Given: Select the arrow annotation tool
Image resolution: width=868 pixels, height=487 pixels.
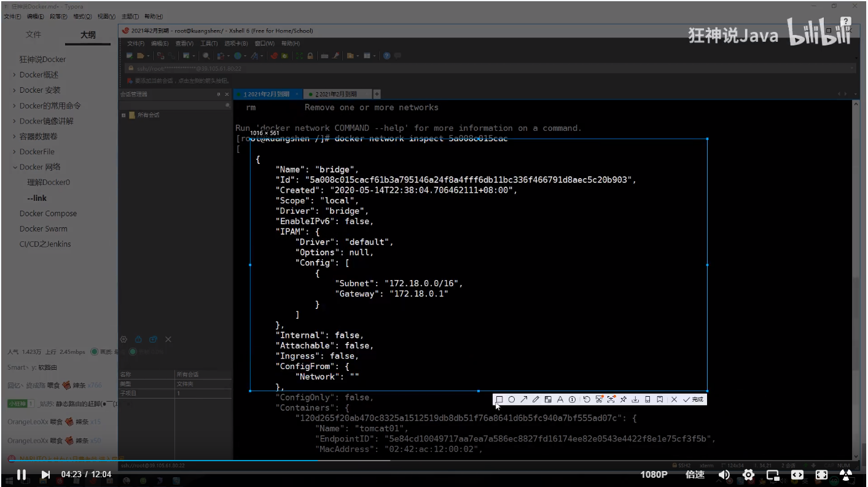Looking at the screenshot, I should (x=524, y=400).
